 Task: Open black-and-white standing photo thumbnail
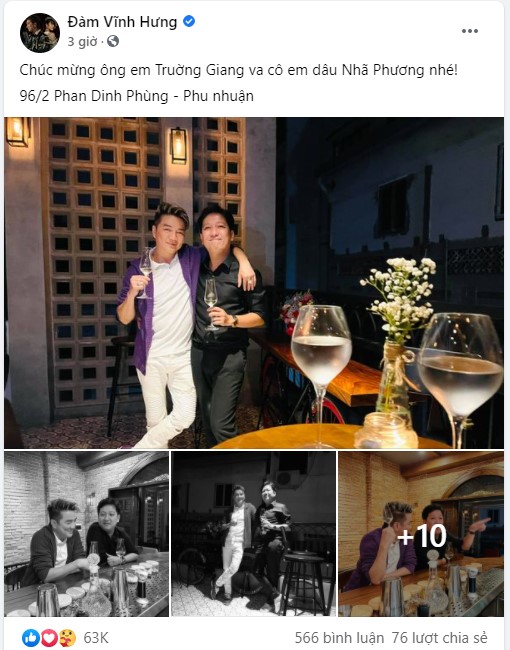pos(254,534)
